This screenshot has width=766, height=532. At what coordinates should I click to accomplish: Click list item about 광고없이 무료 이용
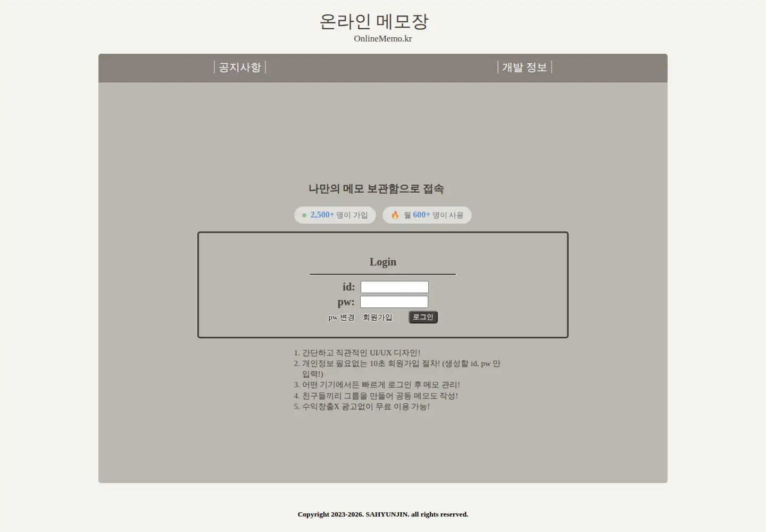click(x=366, y=406)
